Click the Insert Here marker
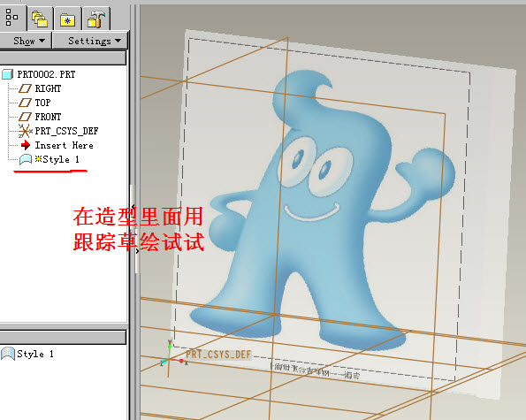This screenshot has width=526, height=420. click(64, 145)
